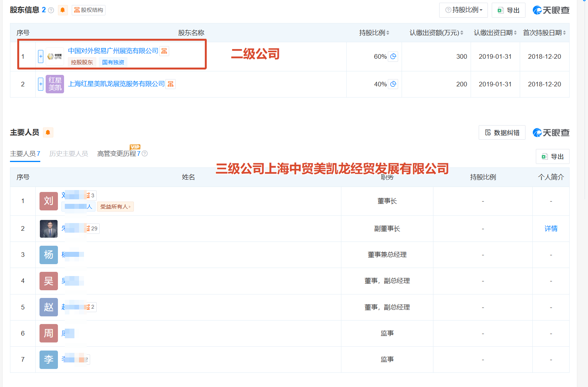This screenshot has width=588, height=387.
Task: Export the personnel table with 导出
Action: click(x=553, y=157)
